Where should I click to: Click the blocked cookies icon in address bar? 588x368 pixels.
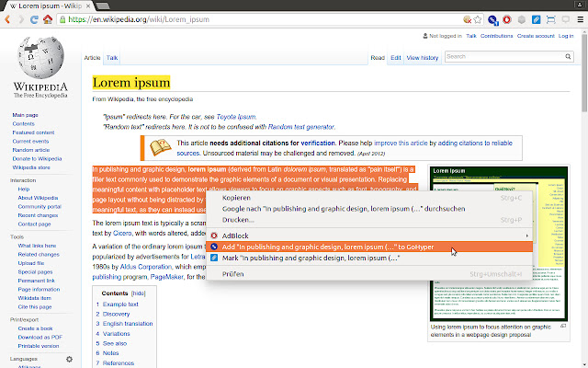(466, 18)
